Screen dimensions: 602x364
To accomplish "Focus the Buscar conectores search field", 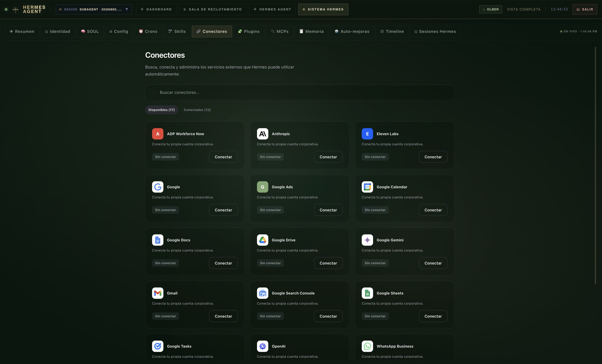I will [x=300, y=92].
